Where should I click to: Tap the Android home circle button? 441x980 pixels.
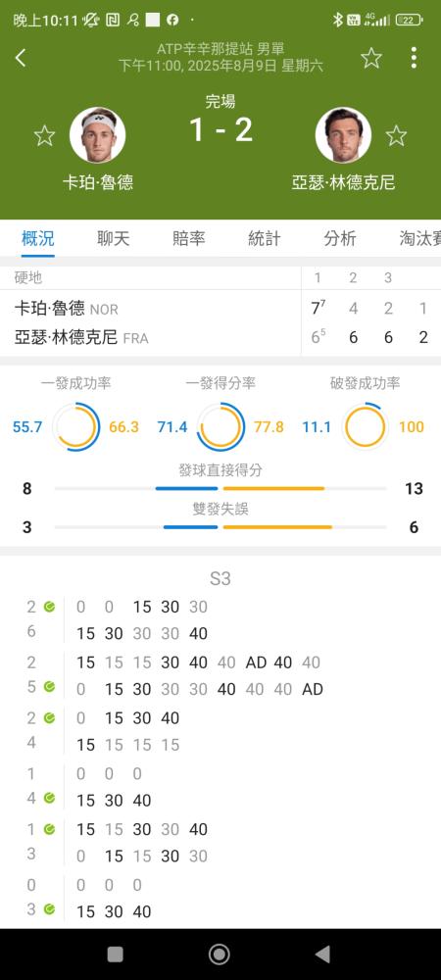(220, 954)
